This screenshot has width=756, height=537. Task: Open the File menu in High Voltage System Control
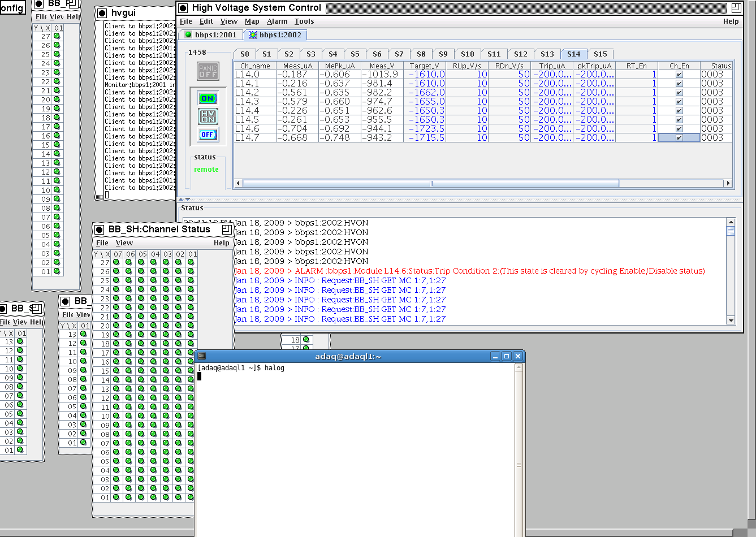click(x=186, y=21)
